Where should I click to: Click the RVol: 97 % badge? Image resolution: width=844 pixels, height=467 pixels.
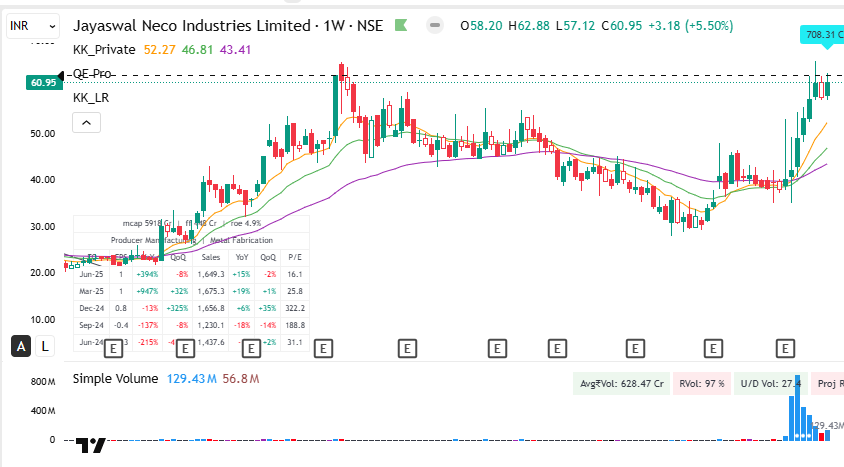[x=702, y=384]
